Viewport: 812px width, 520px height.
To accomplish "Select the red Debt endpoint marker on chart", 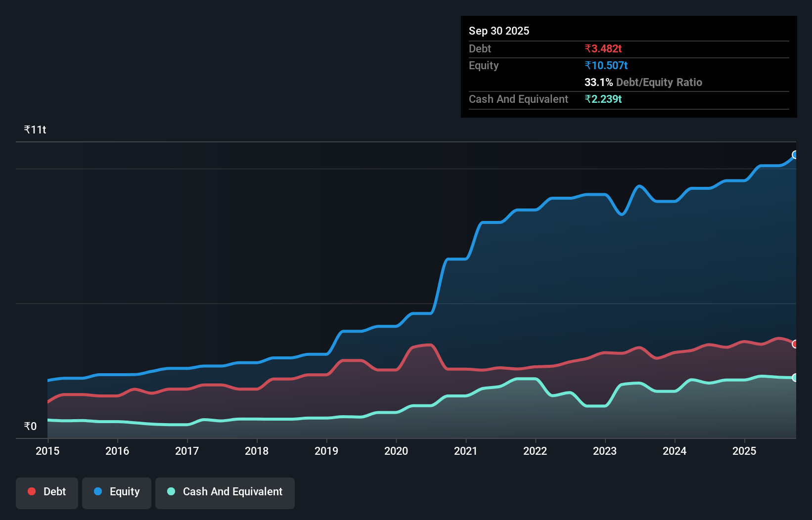I will [x=795, y=344].
